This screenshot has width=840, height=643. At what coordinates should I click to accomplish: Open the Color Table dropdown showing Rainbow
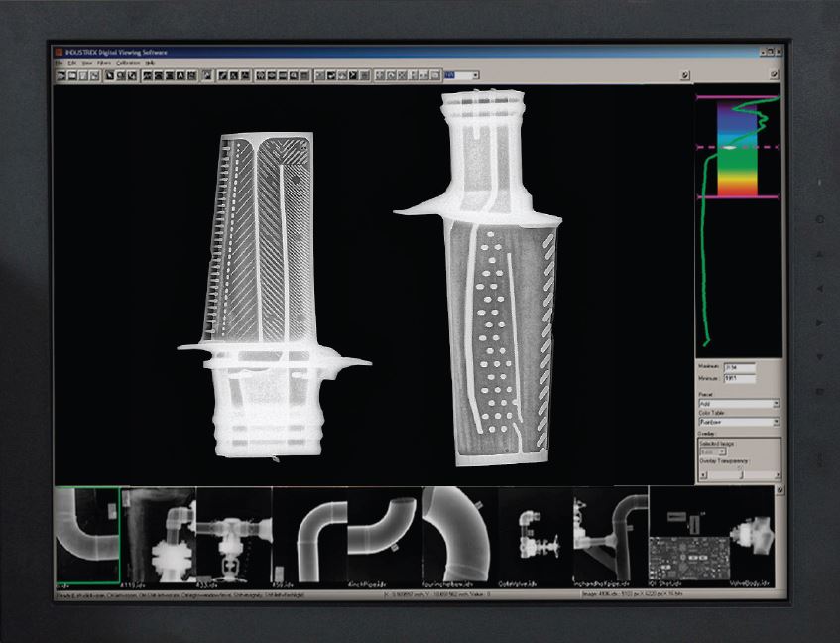(775, 422)
